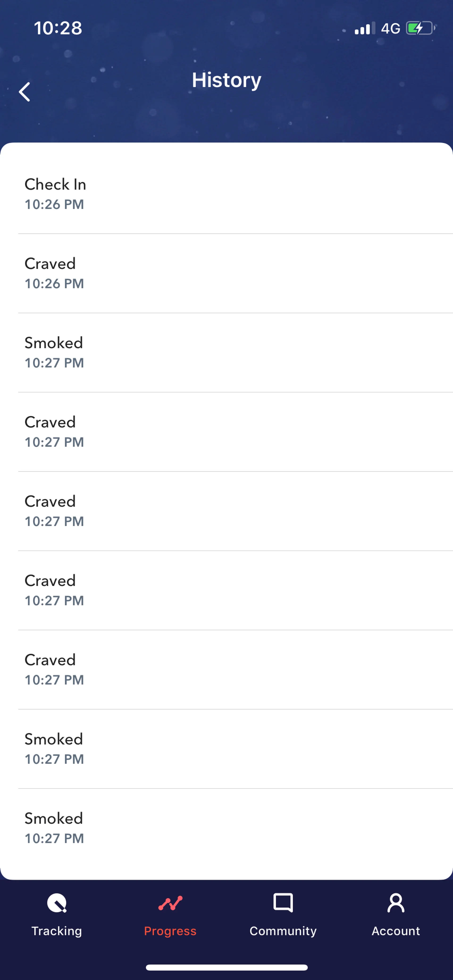Tap the cellular signal bars
This screenshot has height=980, width=453.
pyautogui.click(x=365, y=28)
